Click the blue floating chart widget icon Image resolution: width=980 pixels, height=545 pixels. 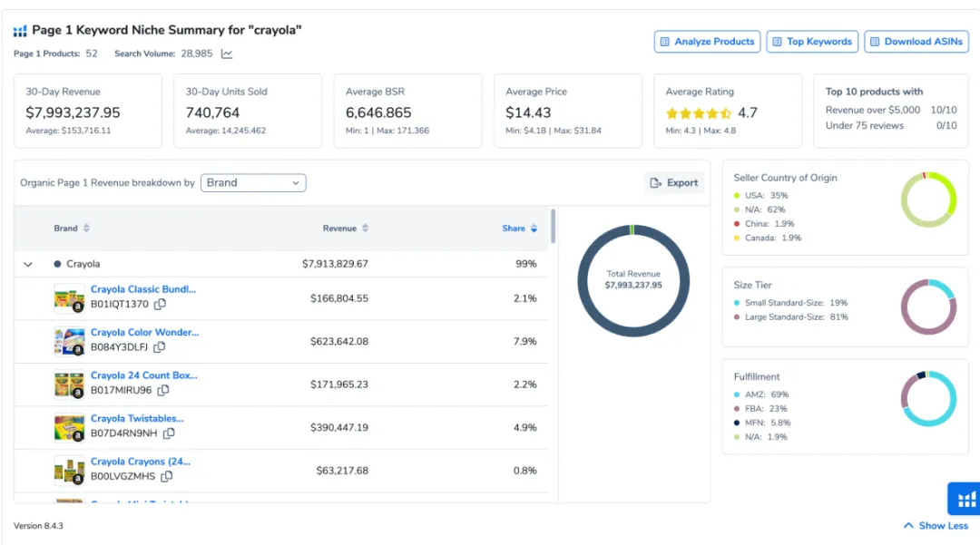[x=965, y=499]
